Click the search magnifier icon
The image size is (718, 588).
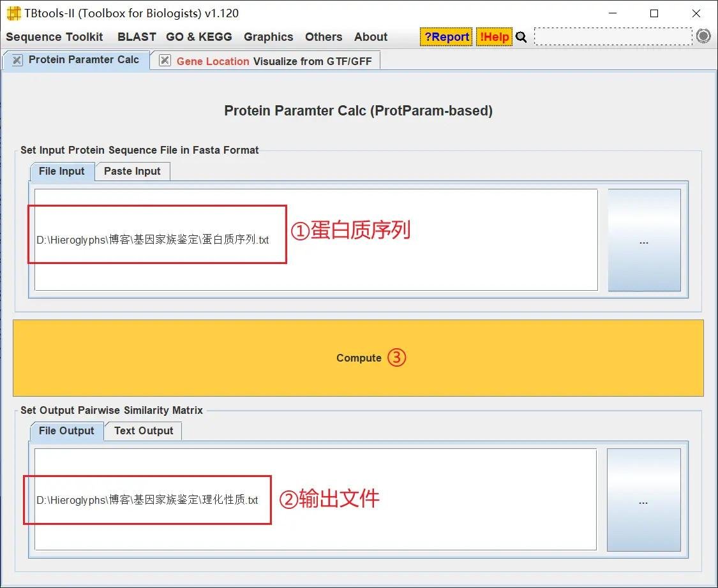(x=521, y=37)
